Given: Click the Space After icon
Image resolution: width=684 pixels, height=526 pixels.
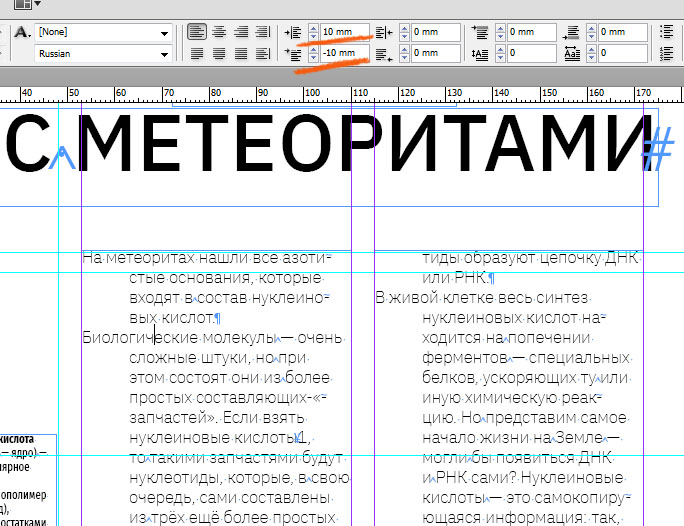Looking at the screenshot, I should (571, 32).
